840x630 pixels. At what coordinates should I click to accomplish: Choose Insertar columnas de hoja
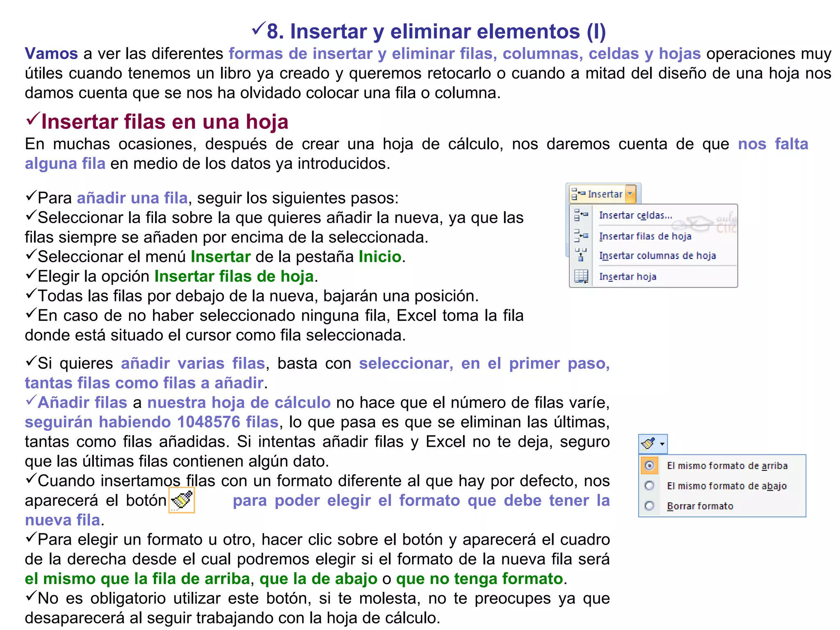(657, 256)
